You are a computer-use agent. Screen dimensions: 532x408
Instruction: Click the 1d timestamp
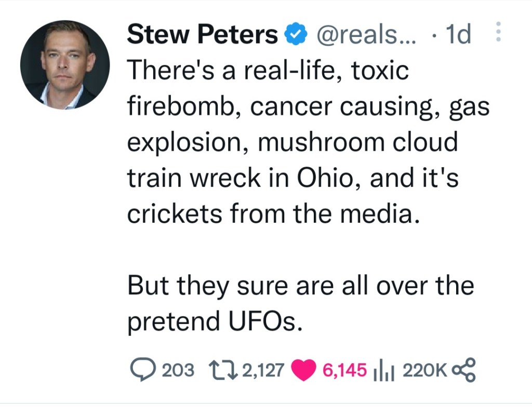coord(457,35)
